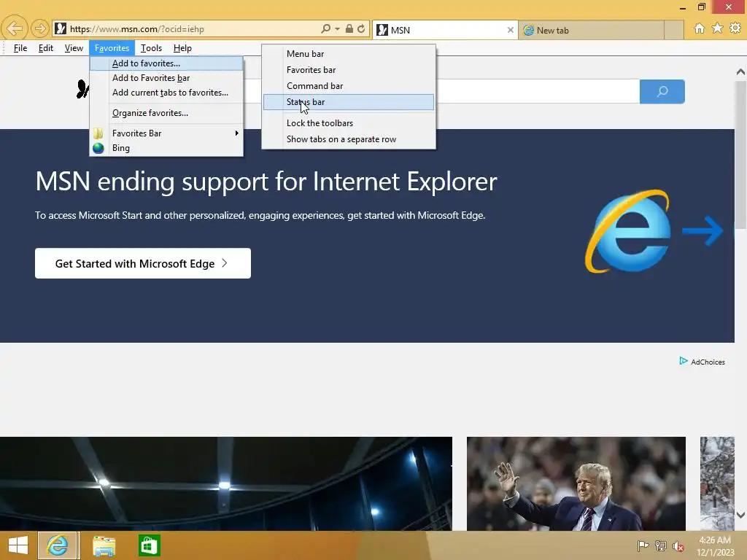Refresh the page with the reload icon
Screen dimensions: 747x560
pos(361,28)
